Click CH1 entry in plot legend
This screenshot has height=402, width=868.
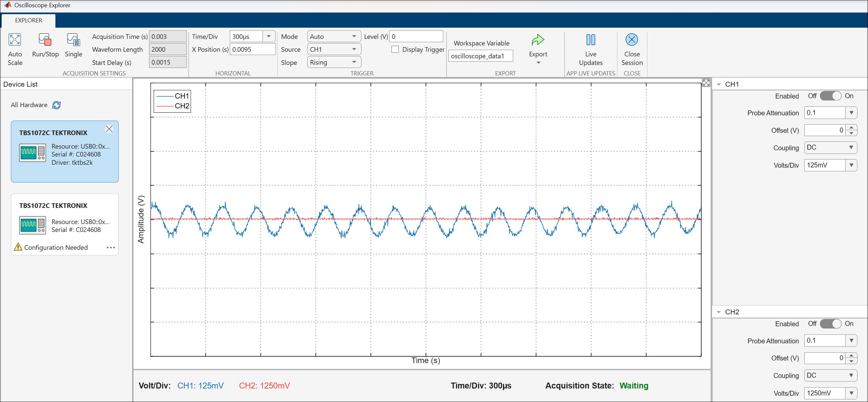coord(173,96)
